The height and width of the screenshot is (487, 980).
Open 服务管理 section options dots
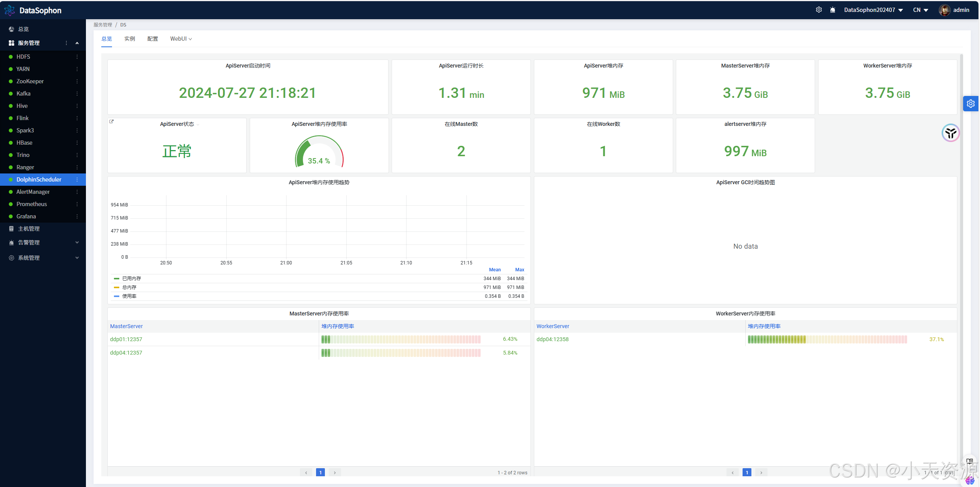[66, 43]
